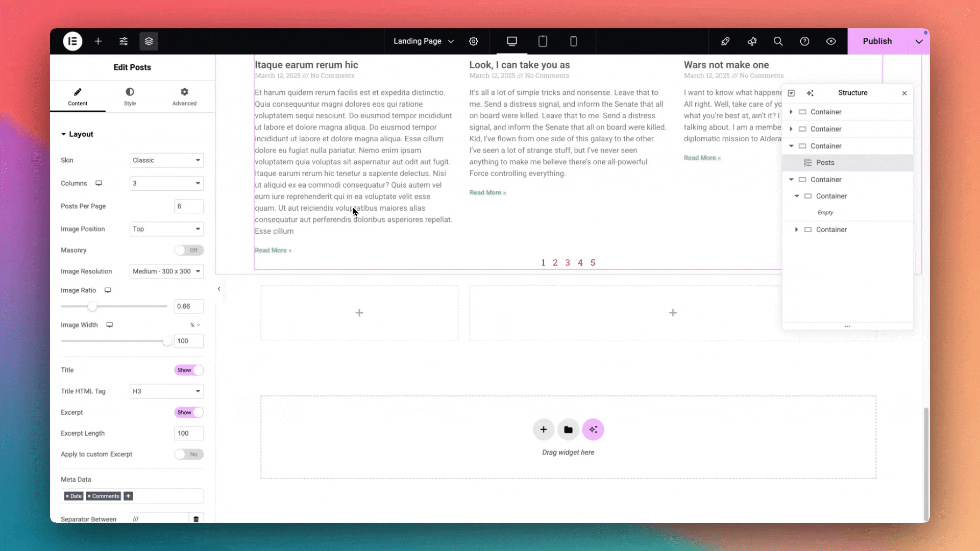980x551 pixels.
Task: Click the Image Ratio responsive icon
Action: (x=108, y=290)
